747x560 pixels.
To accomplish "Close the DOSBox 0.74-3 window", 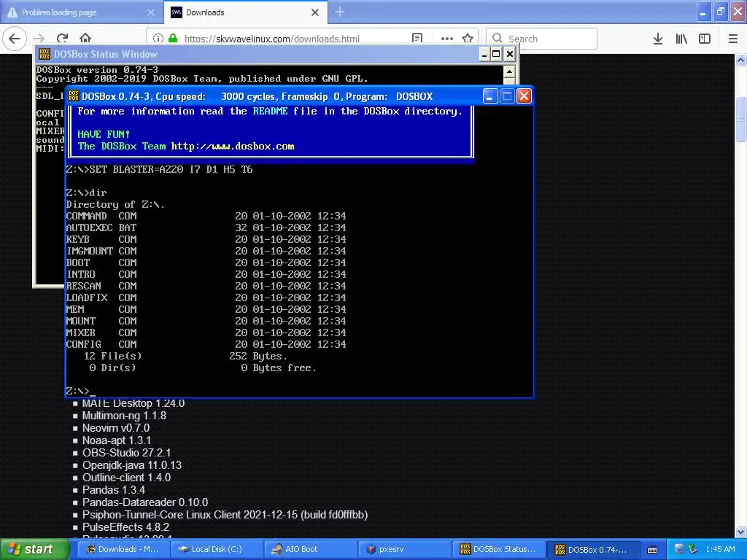I will 524,96.
